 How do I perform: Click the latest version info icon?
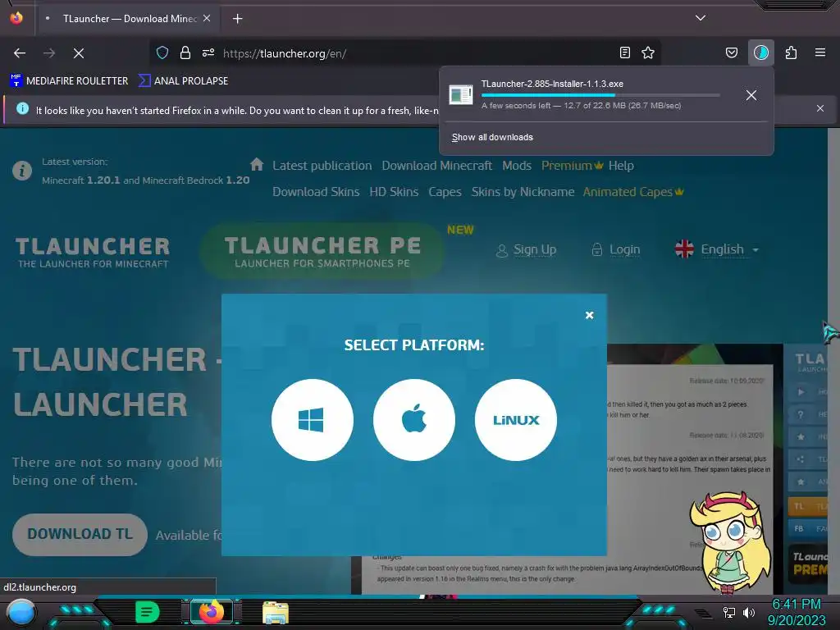22,171
